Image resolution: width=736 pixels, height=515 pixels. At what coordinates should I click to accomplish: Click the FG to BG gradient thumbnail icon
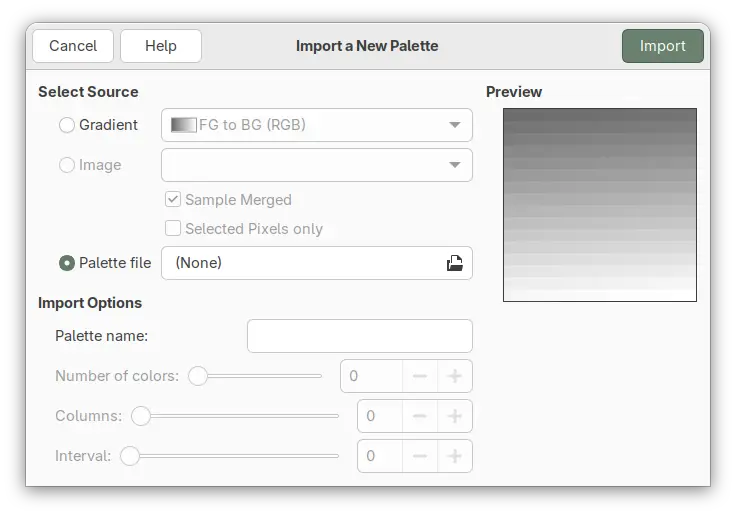click(184, 125)
